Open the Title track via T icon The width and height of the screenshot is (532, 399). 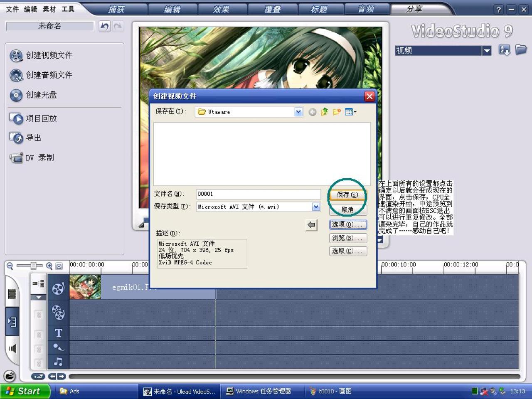click(58, 333)
